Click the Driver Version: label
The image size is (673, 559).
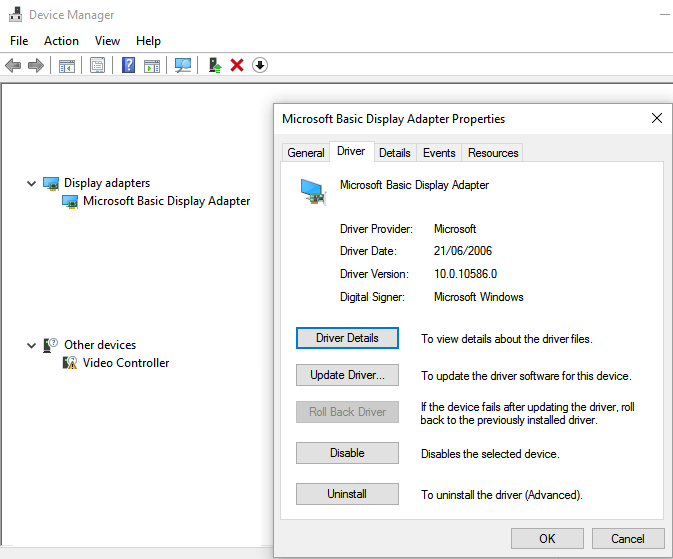click(x=374, y=274)
